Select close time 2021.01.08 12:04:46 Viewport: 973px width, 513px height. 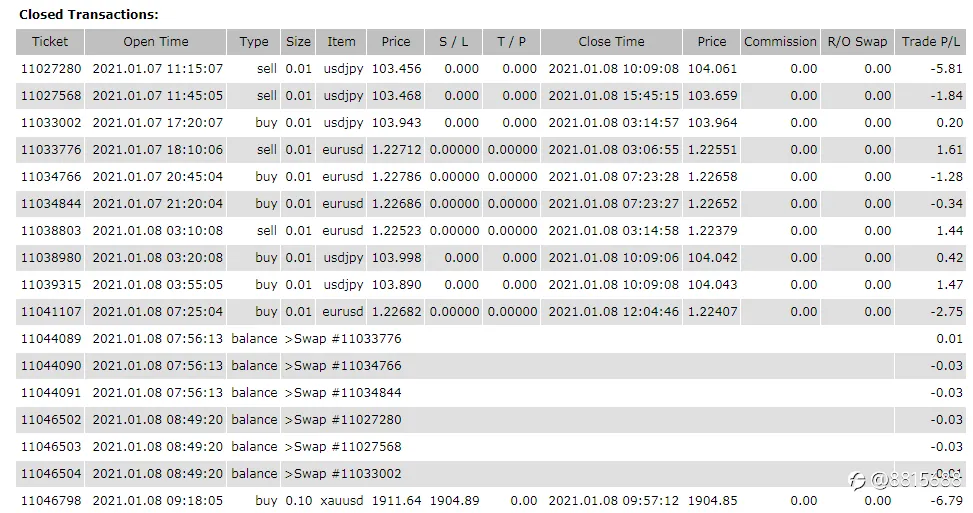point(614,311)
